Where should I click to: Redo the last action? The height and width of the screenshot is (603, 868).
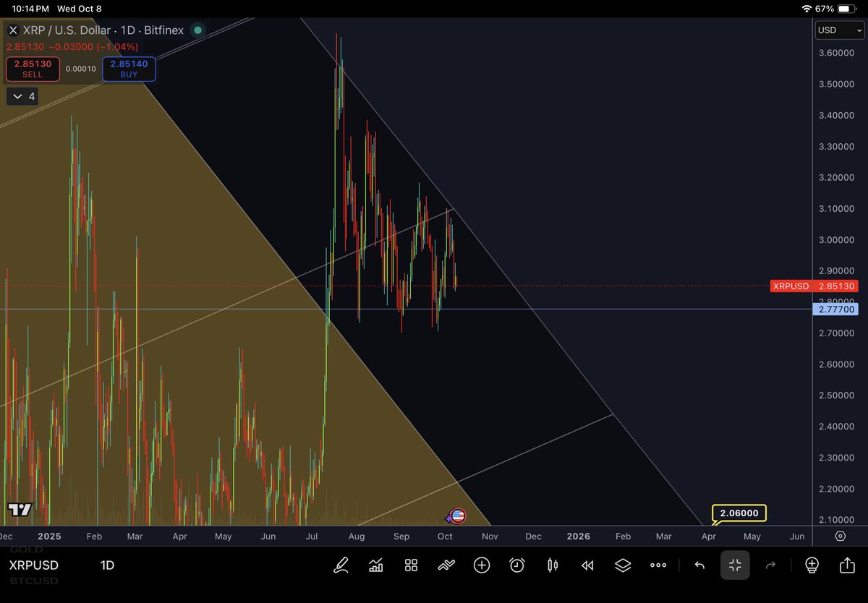point(770,565)
